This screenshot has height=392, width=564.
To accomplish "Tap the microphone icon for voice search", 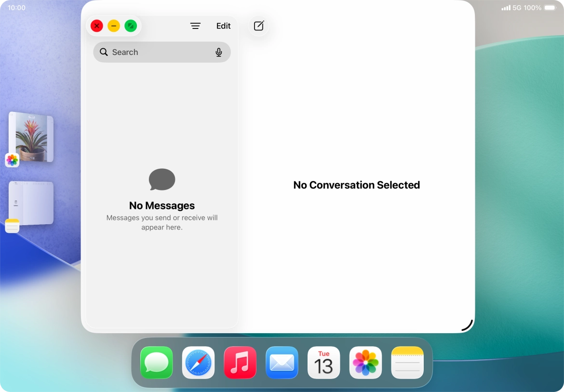I will pyautogui.click(x=219, y=52).
